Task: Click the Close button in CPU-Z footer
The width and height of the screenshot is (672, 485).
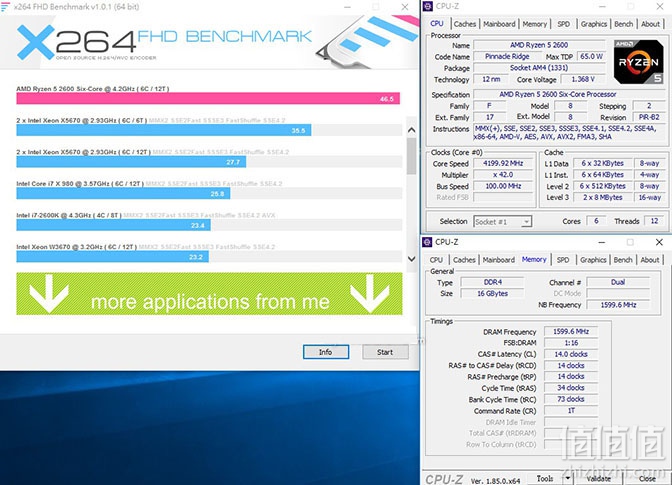Action: tap(647, 478)
